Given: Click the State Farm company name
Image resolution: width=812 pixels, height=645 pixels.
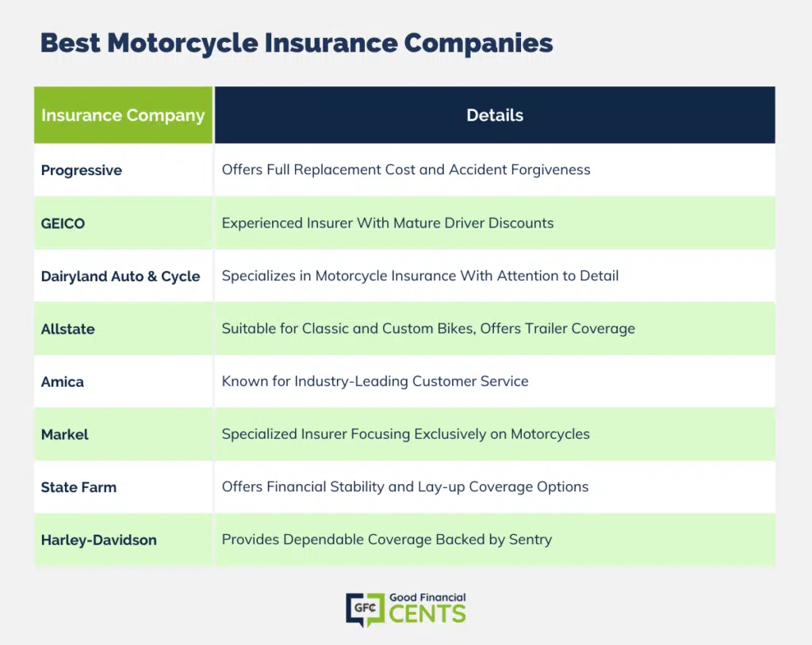Looking at the screenshot, I should point(79,487).
